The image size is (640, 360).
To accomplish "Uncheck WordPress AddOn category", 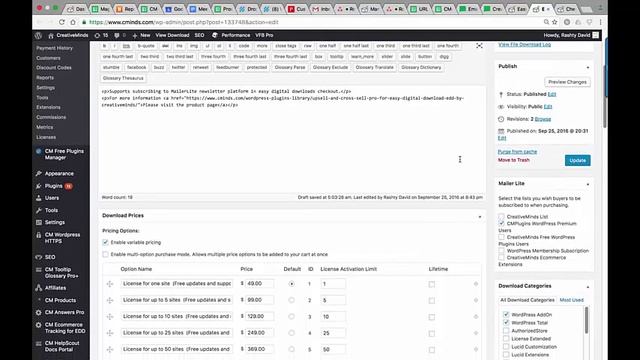I will (x=506, y=315).
